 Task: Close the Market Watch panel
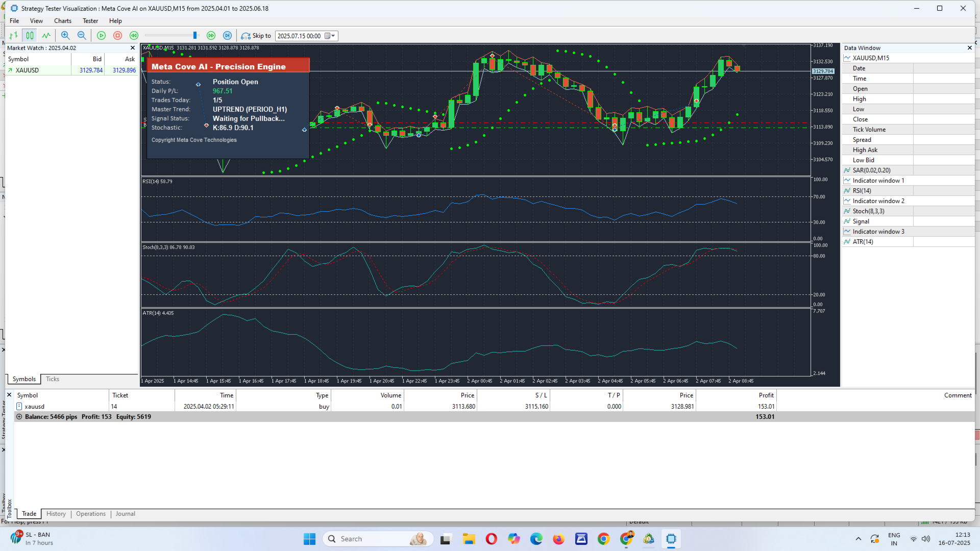tap(133, 48)
